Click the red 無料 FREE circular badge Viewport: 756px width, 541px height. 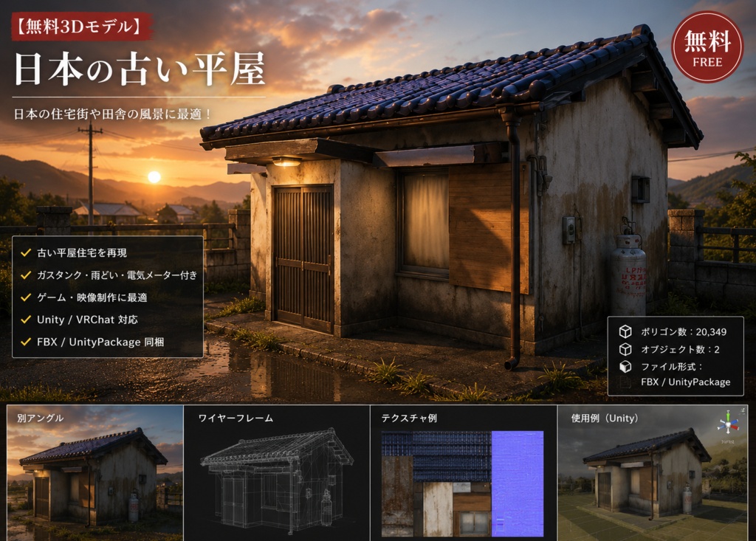point(707,47)
